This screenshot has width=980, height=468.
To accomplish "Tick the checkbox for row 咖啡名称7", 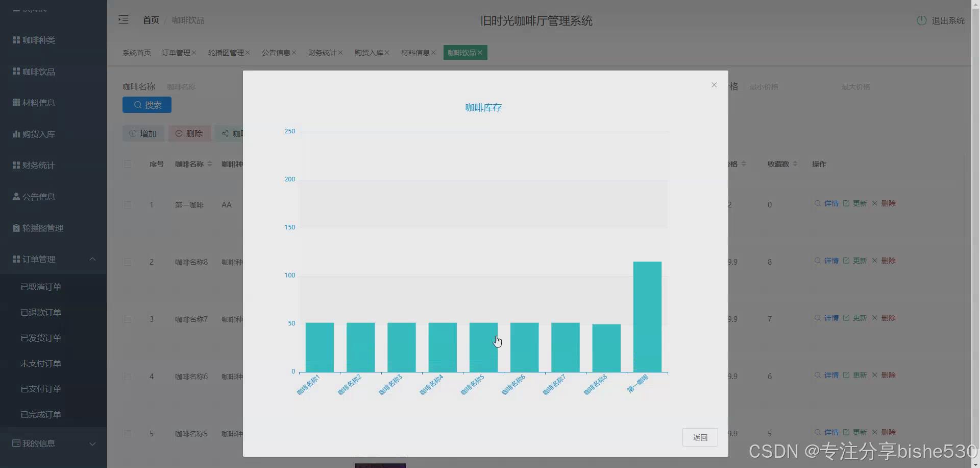I will tap(128, 319).
